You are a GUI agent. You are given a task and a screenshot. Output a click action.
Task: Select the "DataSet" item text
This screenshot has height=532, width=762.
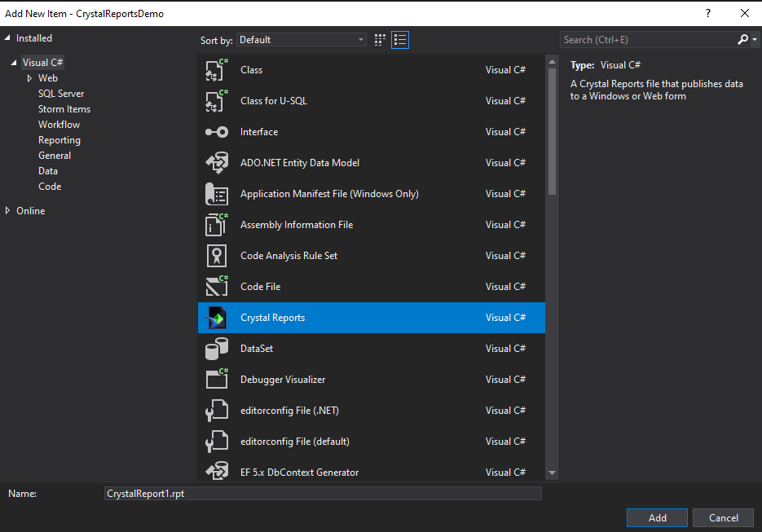(257, 349)
